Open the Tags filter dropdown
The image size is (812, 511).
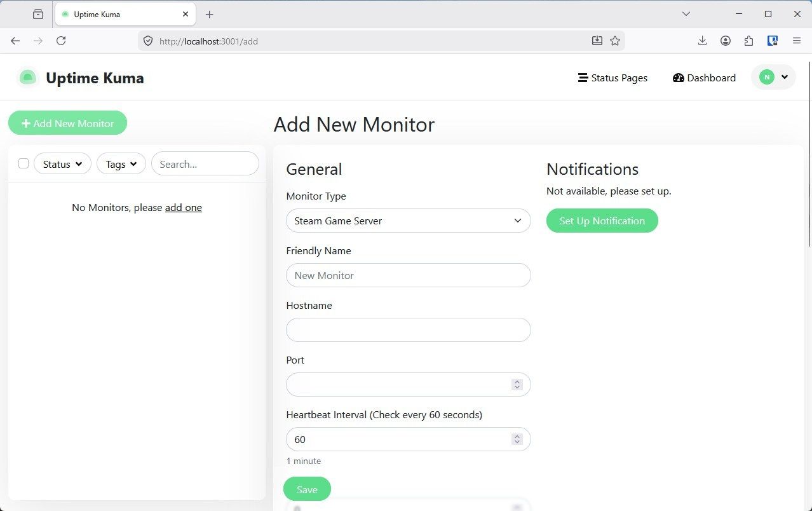coord(121,164)
